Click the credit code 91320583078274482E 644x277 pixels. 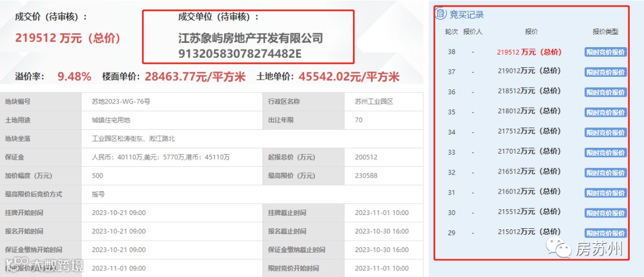pyautogui.click(x=240, y=54)
